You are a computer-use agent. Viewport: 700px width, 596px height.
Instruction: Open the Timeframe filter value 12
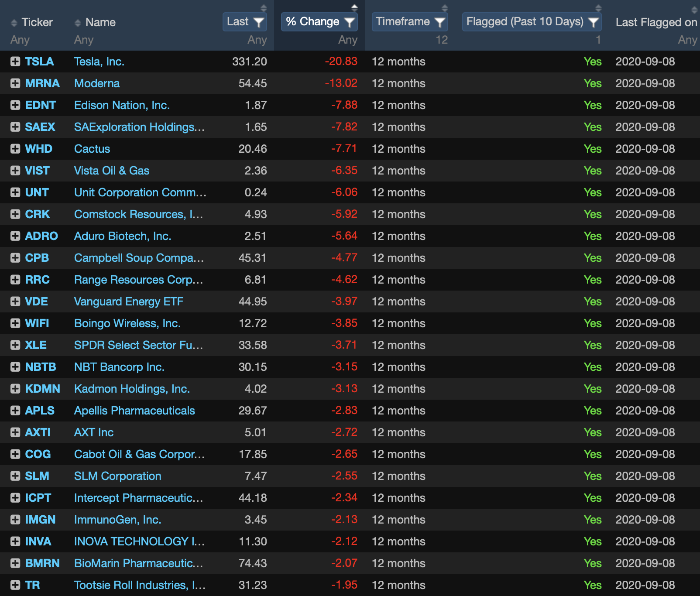(442, 40)
